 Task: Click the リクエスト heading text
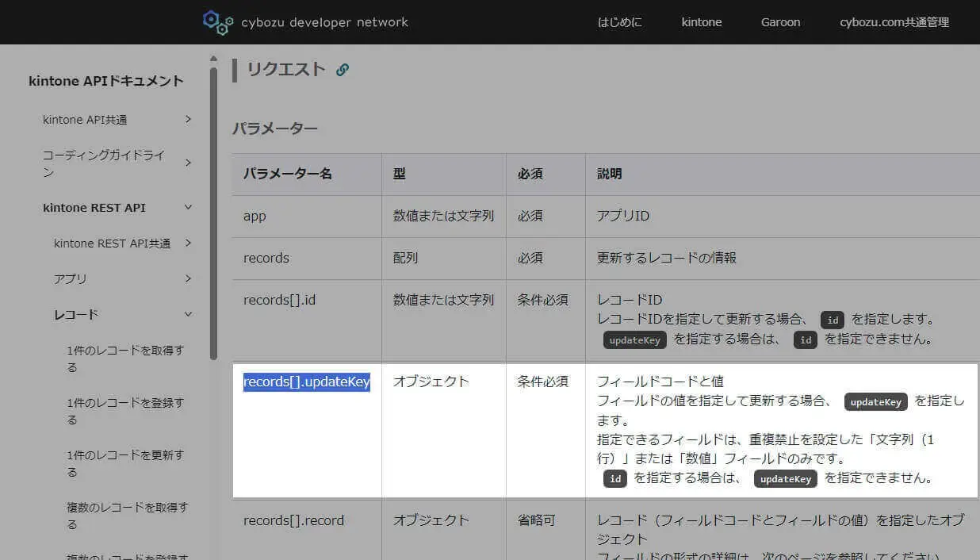pyautogui.click(x=286, y=69)
